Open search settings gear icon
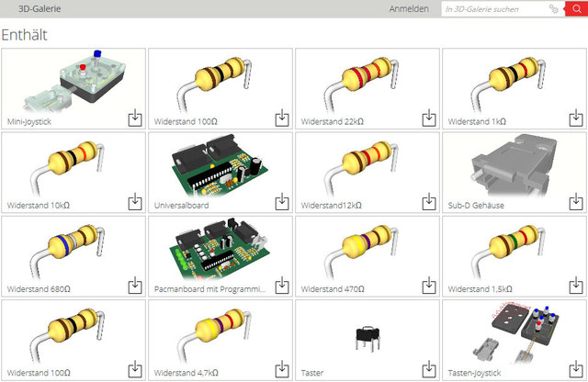This screenshot has width=588, height=382. (x=553, y=9)
